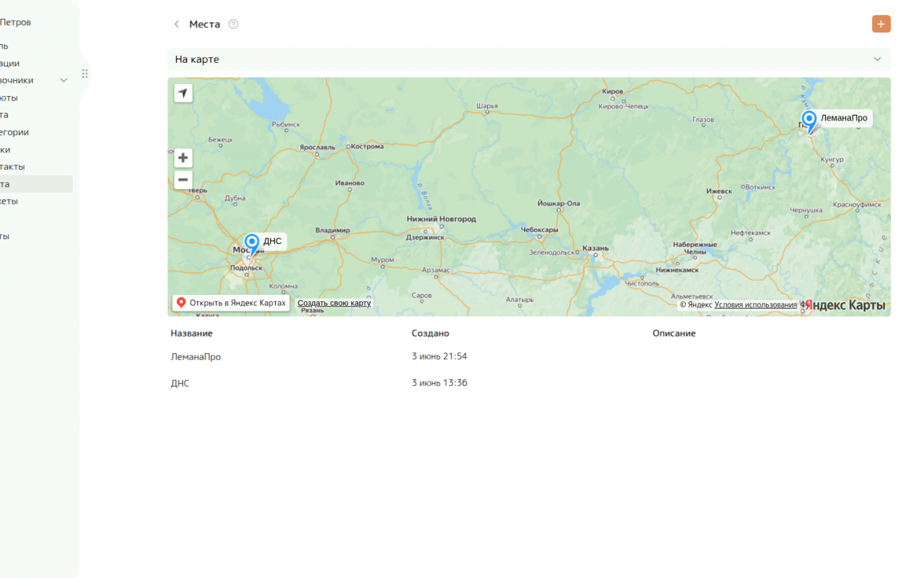Screen dimensions: 924x578
Task: Open the ДНС row in the table
Action: click(x=529, y=383)
